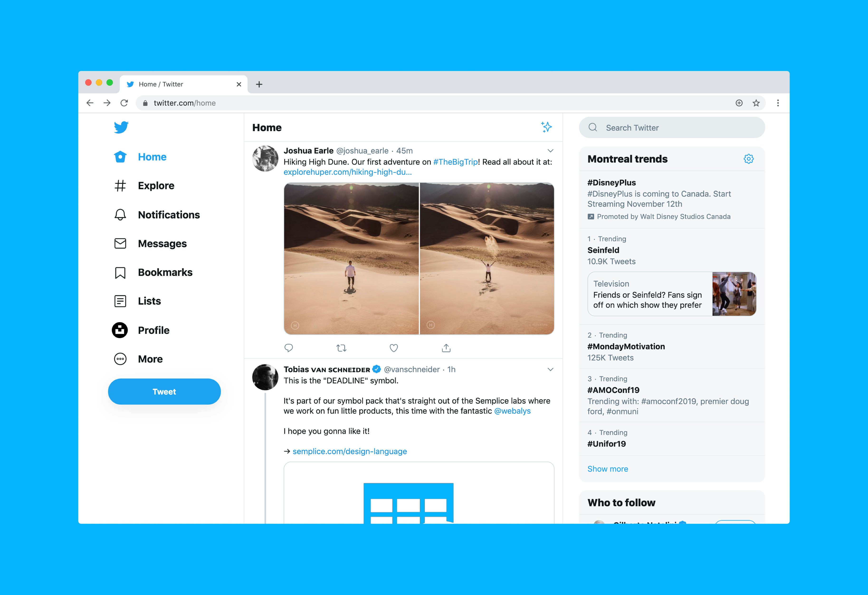Open Lists from sidebar
Screen dimensions: 868x595
tap(149, 301)
